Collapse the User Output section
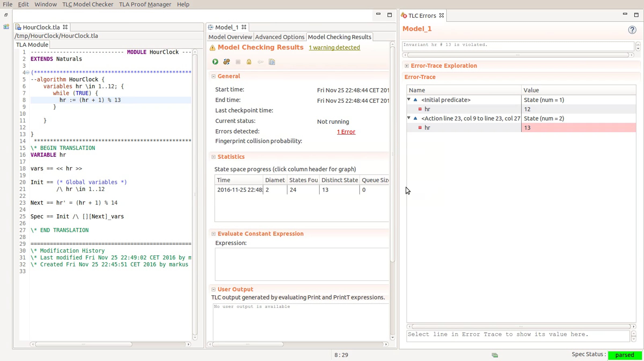The width and height of the screenshot is (644, 361). (213, 290)
